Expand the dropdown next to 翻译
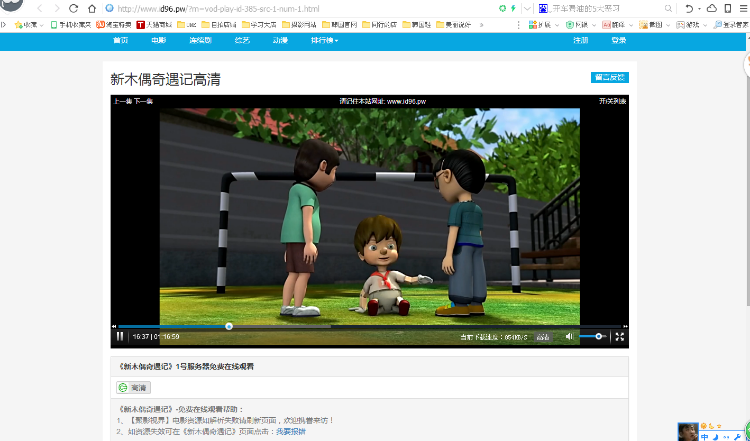750x441 pixels. (x=630, y=25)
